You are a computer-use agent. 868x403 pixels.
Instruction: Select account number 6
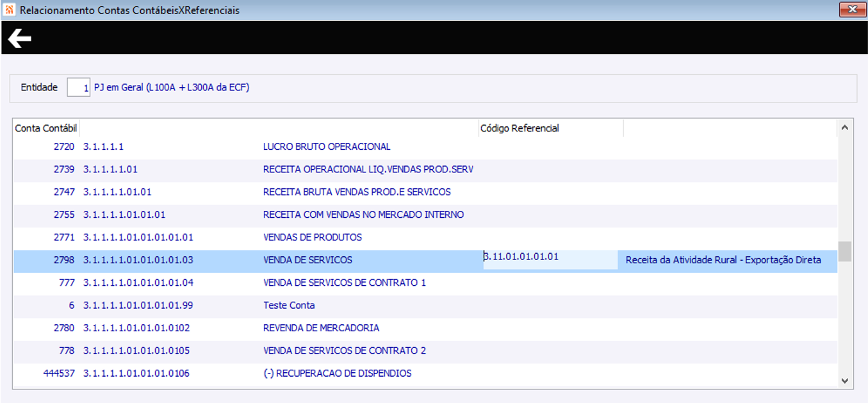(72, 306)
